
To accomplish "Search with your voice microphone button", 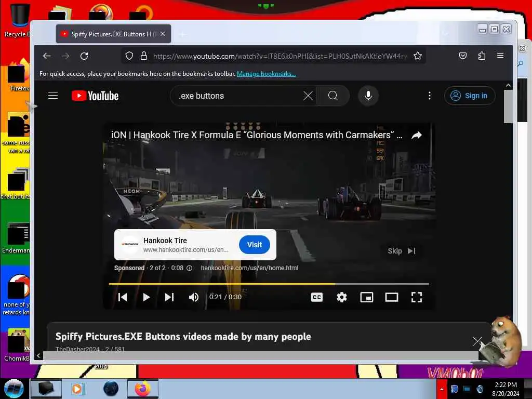I will (368, 96).
